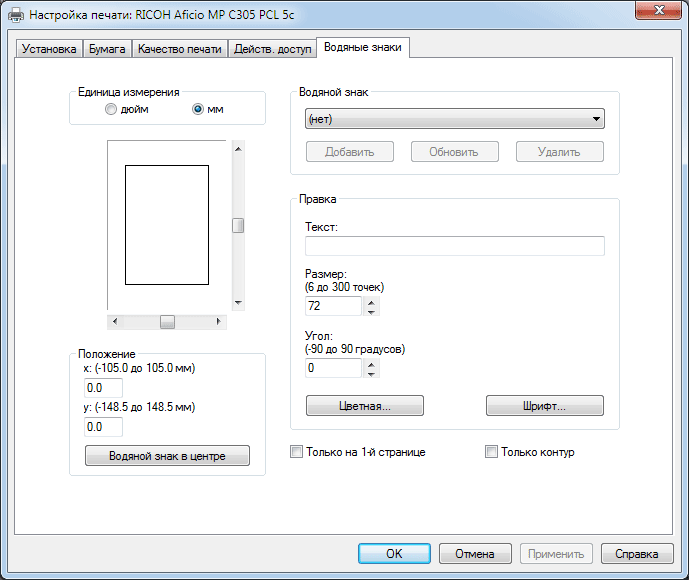Click the preview vertical scrollbar down arrow
This screenshot has height=580, width=689.
pyautogui.click(x=238, y=302)
